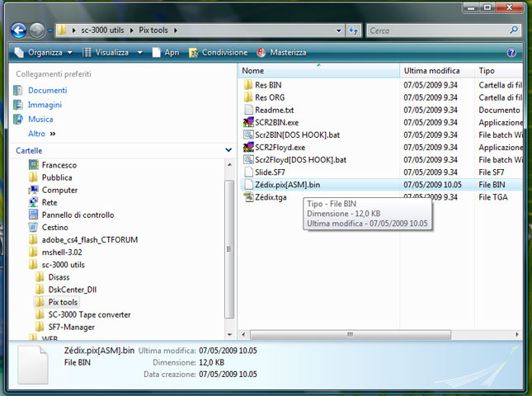Select adobe_cs4_flash_CTFORUM folder

pos(90,240)
